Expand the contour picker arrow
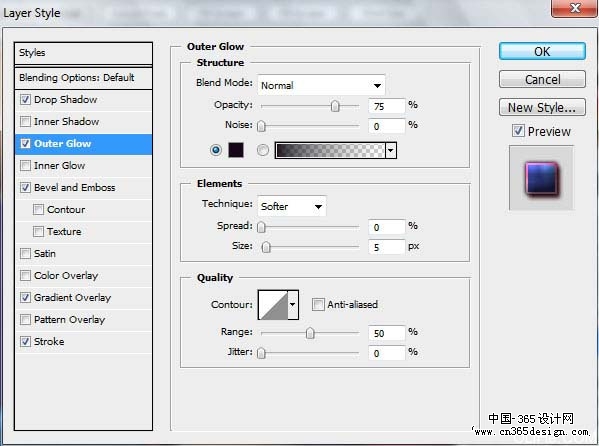 pyautogui.click(x=293, y=305)
